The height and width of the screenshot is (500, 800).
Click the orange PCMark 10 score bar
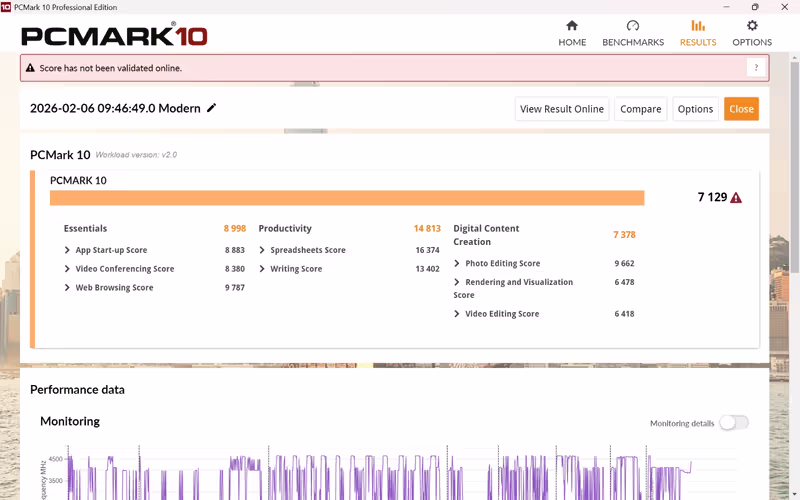346,198
